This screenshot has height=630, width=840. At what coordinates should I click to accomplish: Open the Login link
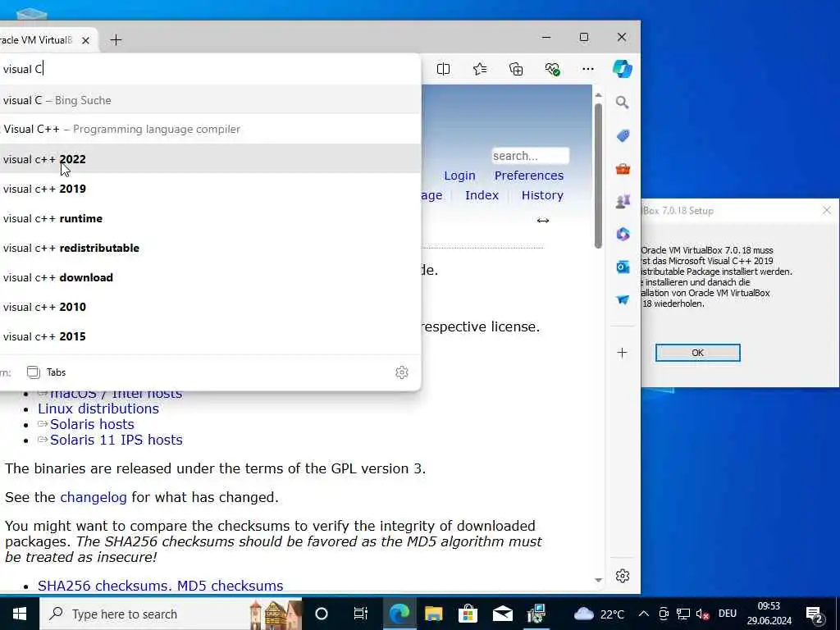459,176
